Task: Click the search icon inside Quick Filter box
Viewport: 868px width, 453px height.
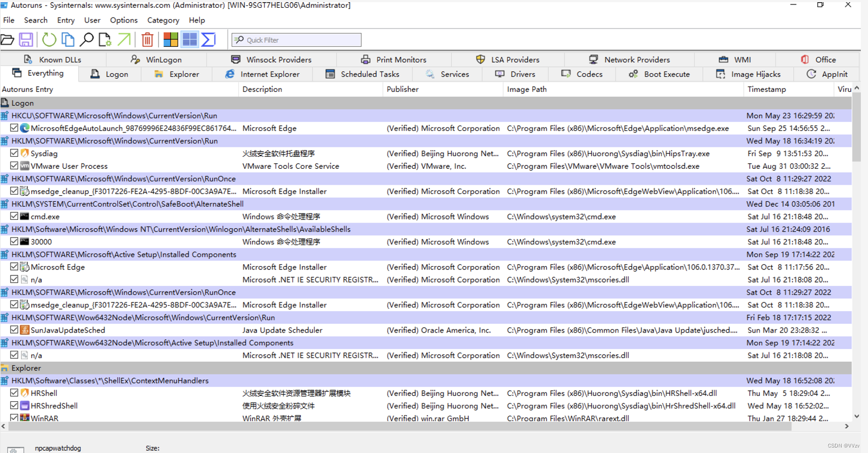Action: (x=239, y=40)
